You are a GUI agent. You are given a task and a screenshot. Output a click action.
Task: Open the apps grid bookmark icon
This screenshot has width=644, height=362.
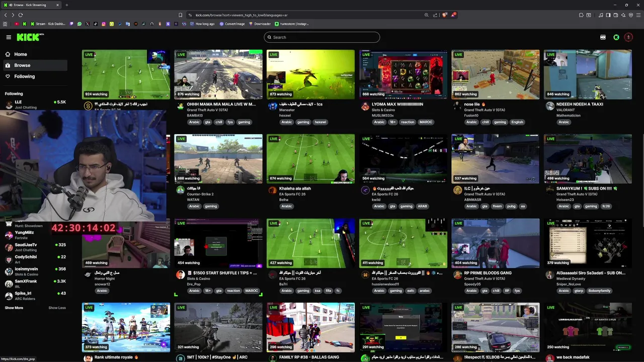(x=5, y=24)
